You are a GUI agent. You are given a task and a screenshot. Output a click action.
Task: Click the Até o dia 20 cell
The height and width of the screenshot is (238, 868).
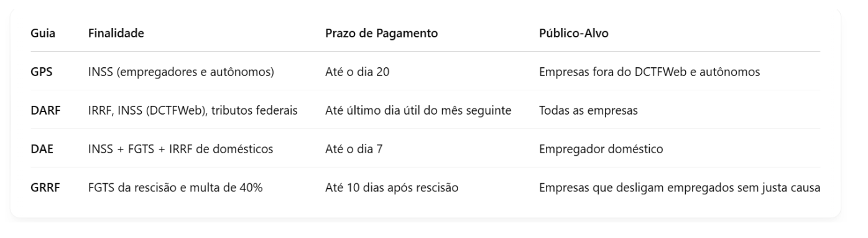tap(358, 72)
